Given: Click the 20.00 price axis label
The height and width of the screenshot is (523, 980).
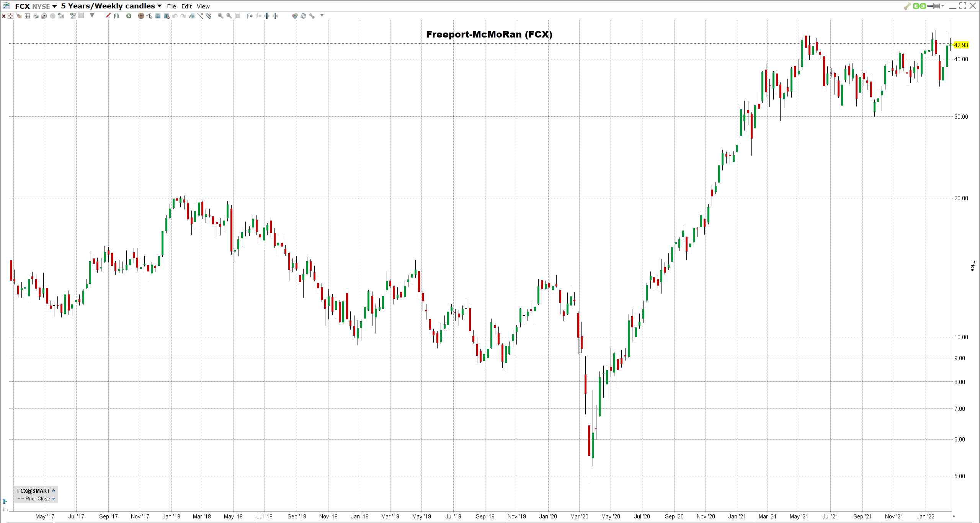Looking at the screenshot, I should coord(961,198).
